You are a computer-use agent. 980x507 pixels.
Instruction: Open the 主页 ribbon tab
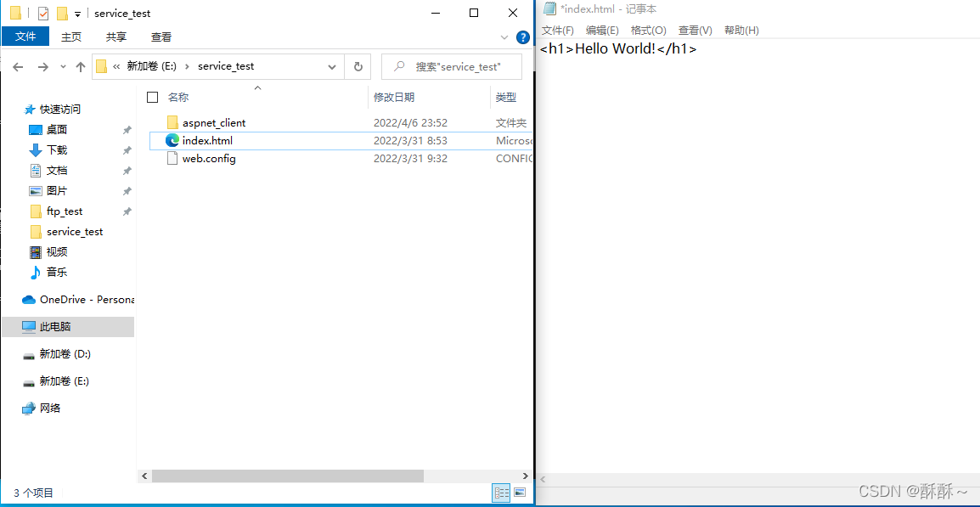tap(71, 37)
